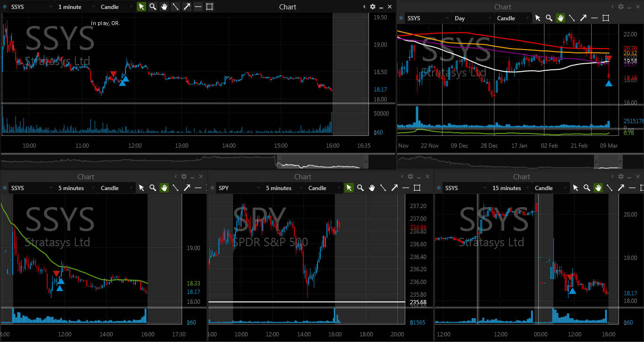Select arrow drawing tool in the SPY chart
Screen dimensions: 644x342
(x=394, y=188)
